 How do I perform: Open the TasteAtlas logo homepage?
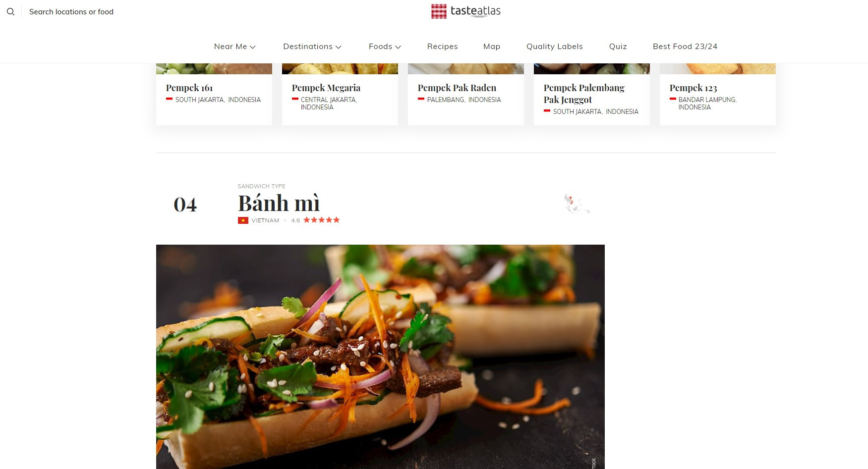pos(465,11)
